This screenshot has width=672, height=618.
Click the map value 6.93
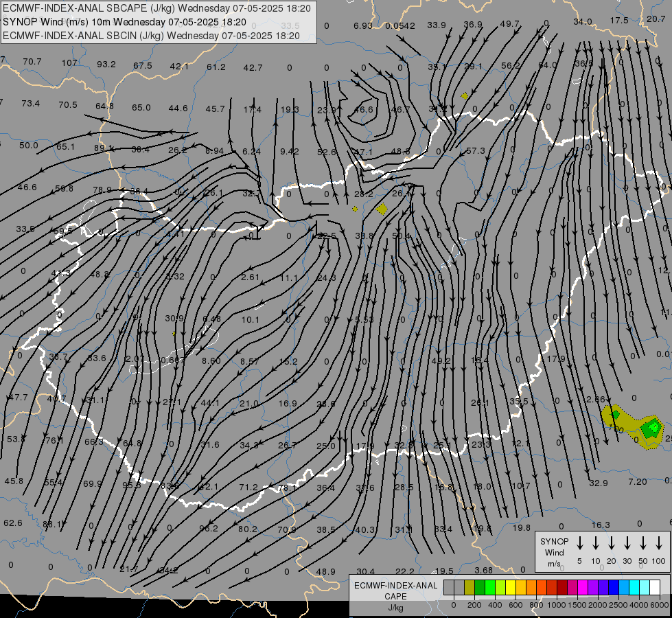[x=363, y=25]
